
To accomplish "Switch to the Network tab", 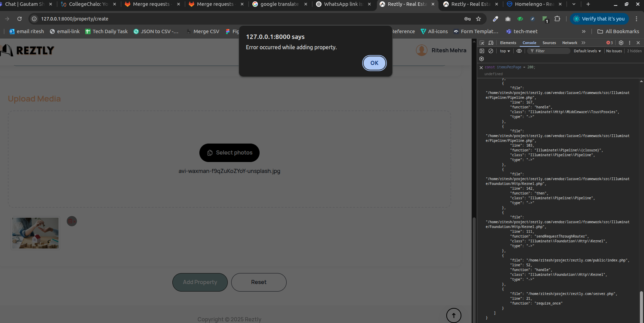I will [569, 43].
